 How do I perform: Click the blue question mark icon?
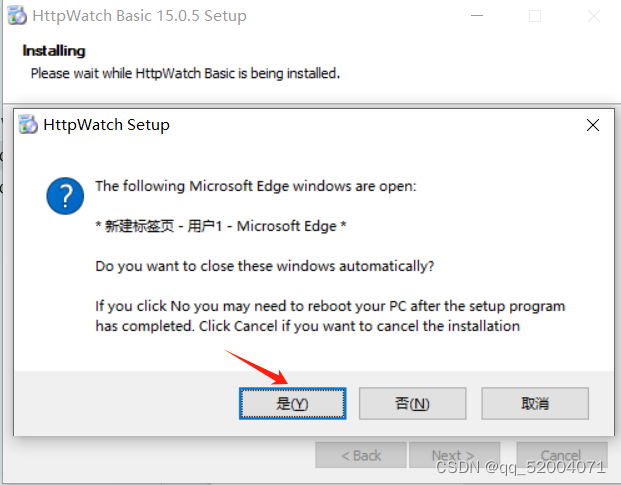[x=65, y=196]
